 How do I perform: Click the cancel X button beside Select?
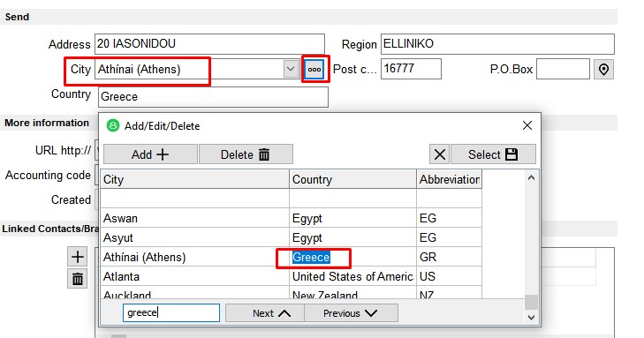tap(439, 154)
